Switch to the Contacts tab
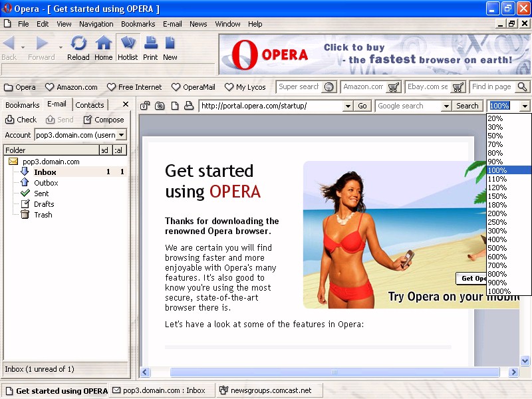532x399 pixels. (90, 105)
